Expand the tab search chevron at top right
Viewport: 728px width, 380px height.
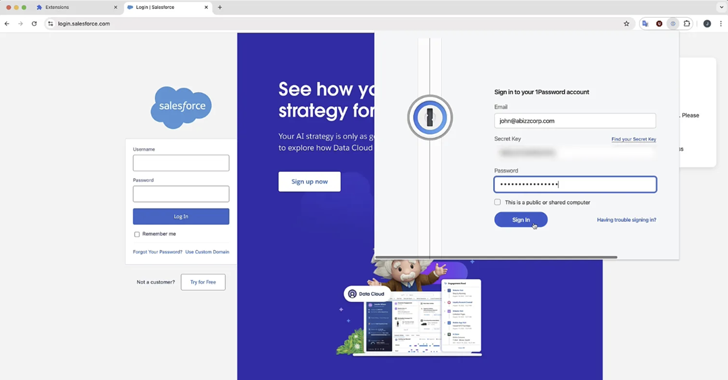point(721,7)
